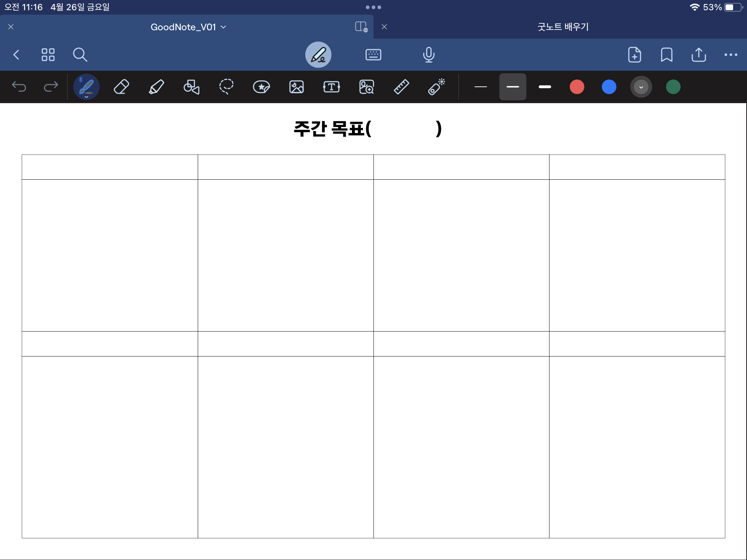Viewport: 747px width, 560px height.
Task: Start audio recording with microphone
Action: click(429, 55)
